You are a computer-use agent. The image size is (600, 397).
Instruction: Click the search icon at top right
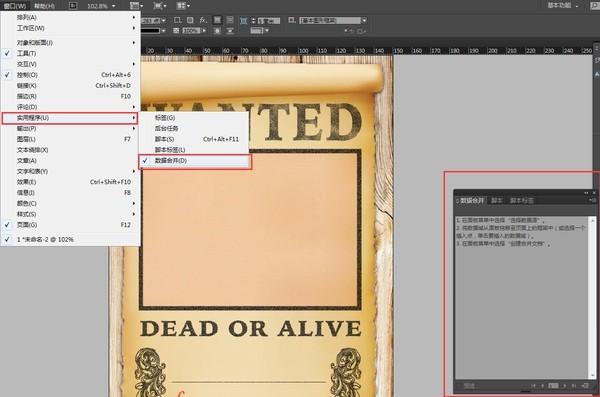coord(595,5)
